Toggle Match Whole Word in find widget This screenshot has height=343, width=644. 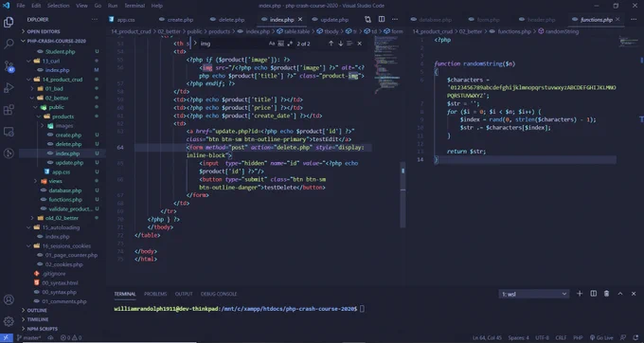[280, 44]
